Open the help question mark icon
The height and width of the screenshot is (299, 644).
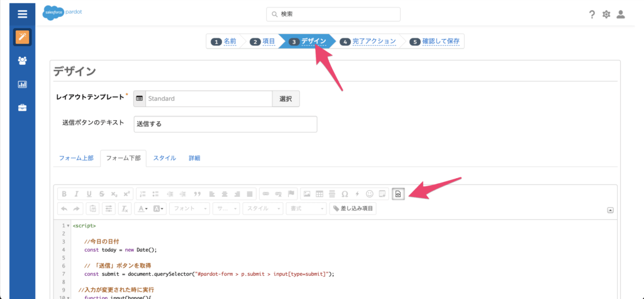click(592, 14)
